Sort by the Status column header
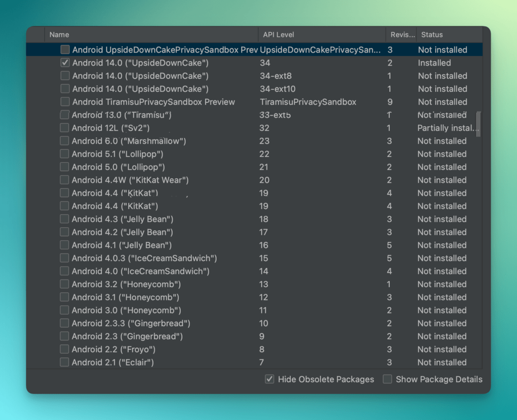Image resolution: width=517 pixels, height=420 pixels. [450, 35]
